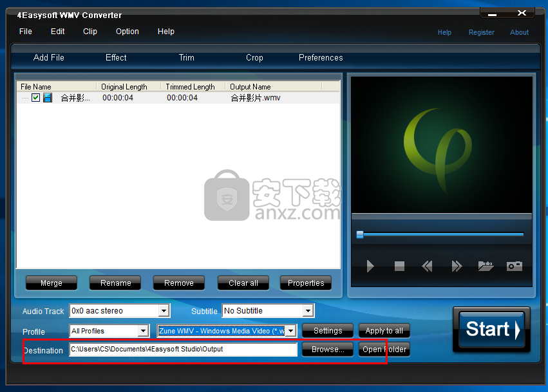Open the Clip menu
This screenshot has height=392, width=548.
point(90,32)
